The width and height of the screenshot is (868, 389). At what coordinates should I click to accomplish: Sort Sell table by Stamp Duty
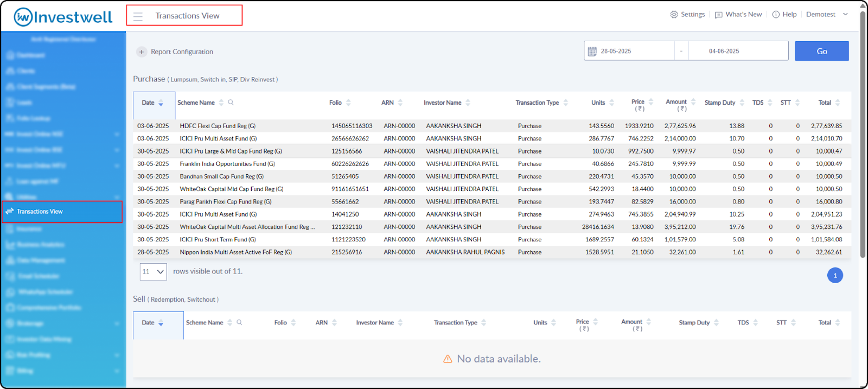(716, 322)
